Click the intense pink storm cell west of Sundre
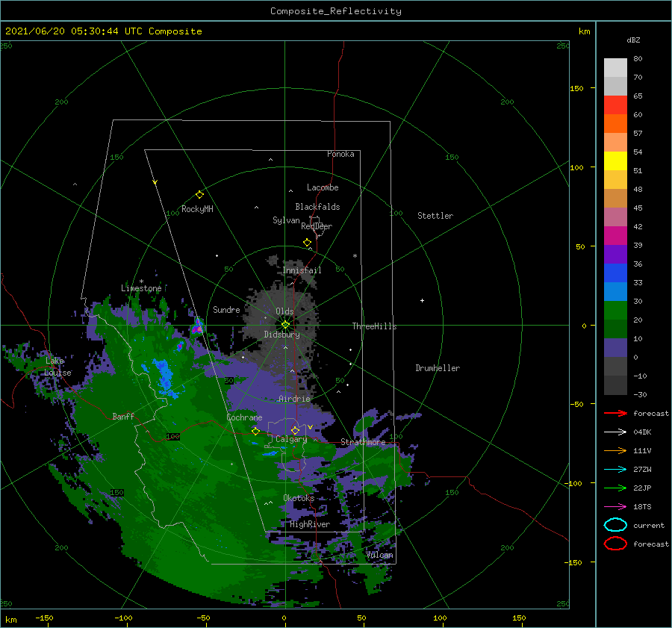 tap(197, 328)
